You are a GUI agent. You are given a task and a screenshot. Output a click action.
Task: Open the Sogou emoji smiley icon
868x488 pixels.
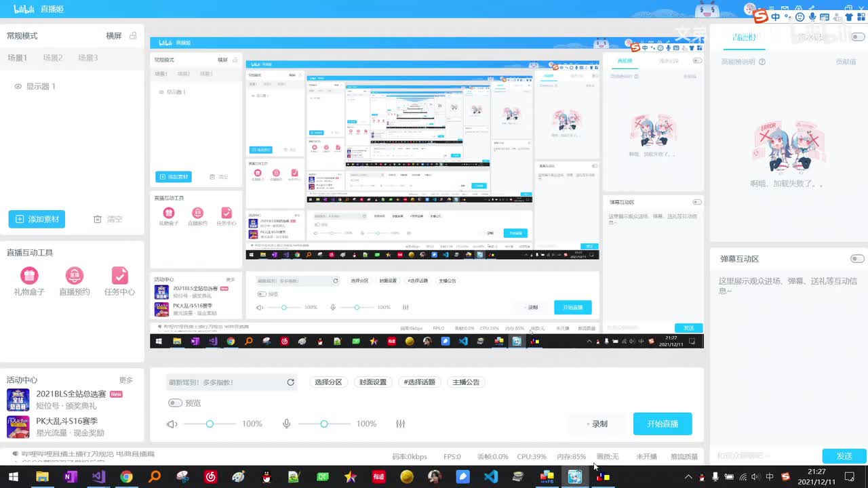(x=800, y=17)
